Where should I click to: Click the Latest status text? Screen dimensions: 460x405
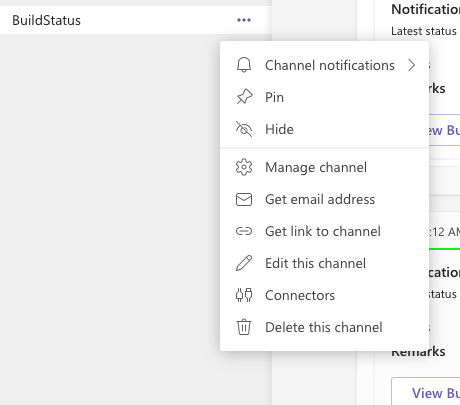pos(424,31)
